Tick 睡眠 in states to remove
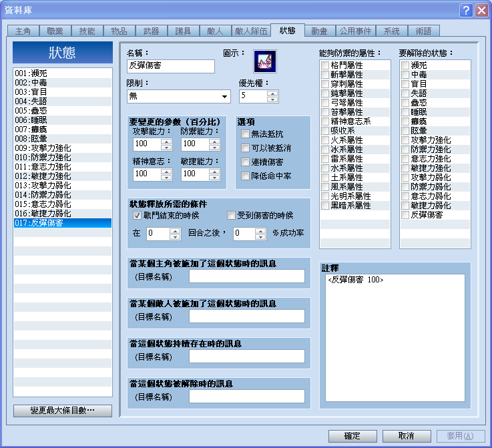 (x=405, y=112)
